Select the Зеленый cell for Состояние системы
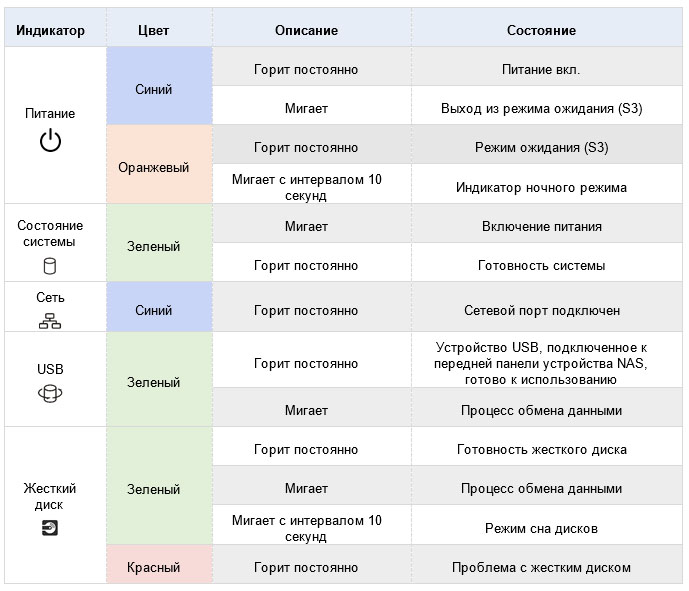 point(153,245)
